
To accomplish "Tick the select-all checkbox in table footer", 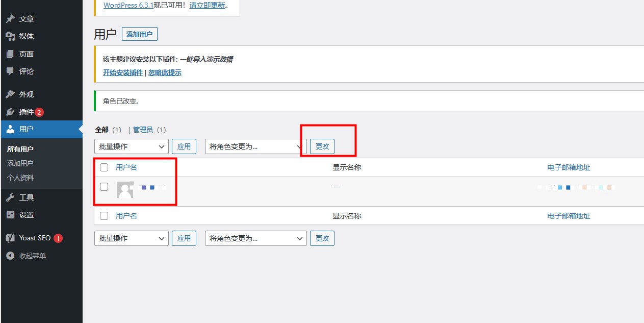I will coord(104,216).
